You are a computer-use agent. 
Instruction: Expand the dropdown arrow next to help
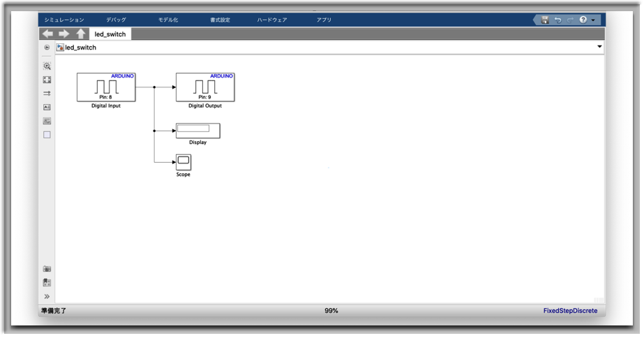(x=593, y=20)
